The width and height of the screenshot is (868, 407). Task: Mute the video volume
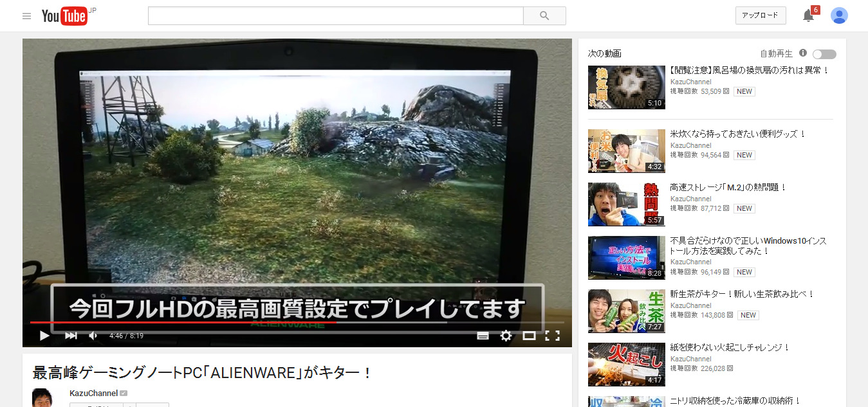click(93, 335)
